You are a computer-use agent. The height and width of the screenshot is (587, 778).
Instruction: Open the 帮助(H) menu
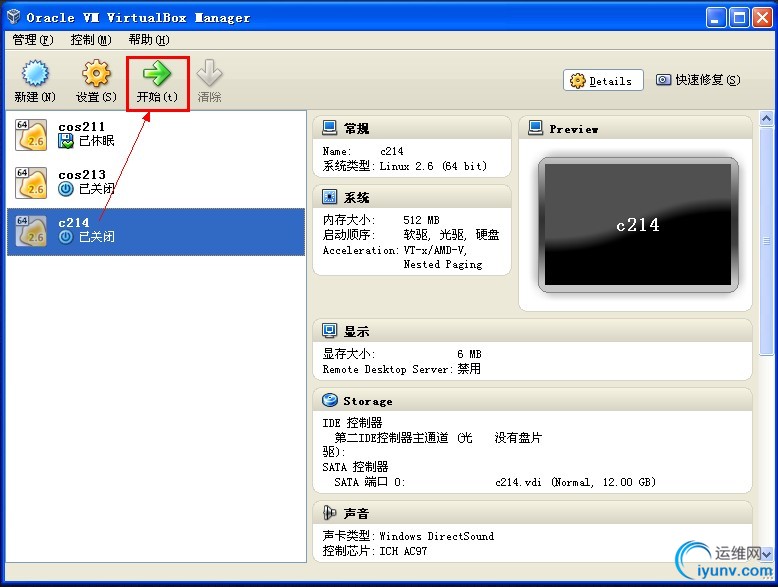(149, 40)
